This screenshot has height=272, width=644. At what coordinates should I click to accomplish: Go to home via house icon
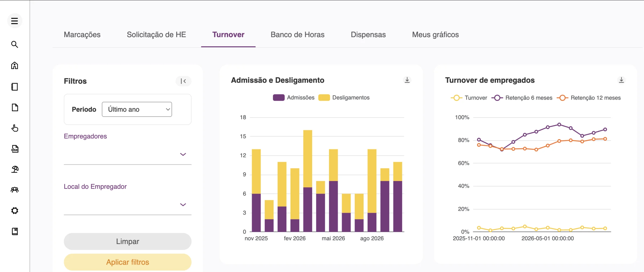[14, 65]
